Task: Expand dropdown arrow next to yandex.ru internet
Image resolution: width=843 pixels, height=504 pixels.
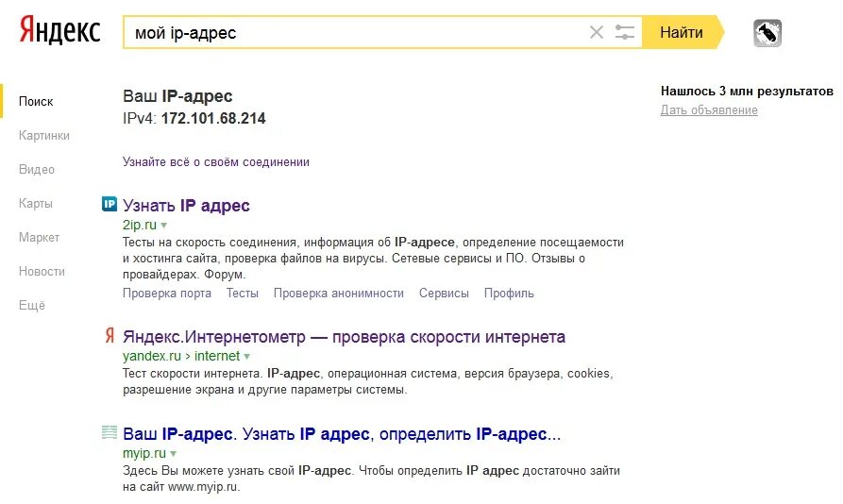Action: click(x=246, y=356)
